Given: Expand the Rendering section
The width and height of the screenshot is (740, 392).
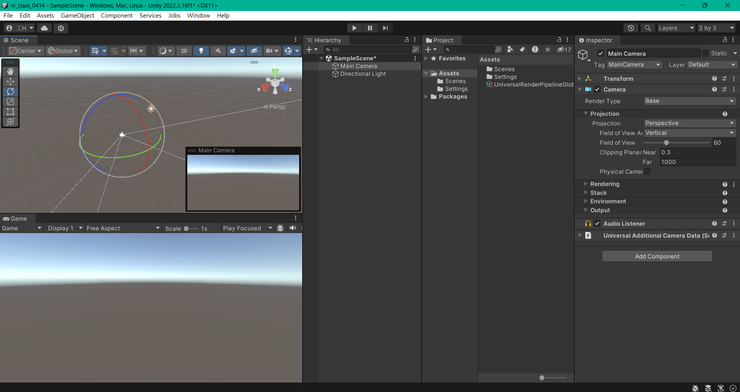Looking at the screenshot, I should [586, 184].
